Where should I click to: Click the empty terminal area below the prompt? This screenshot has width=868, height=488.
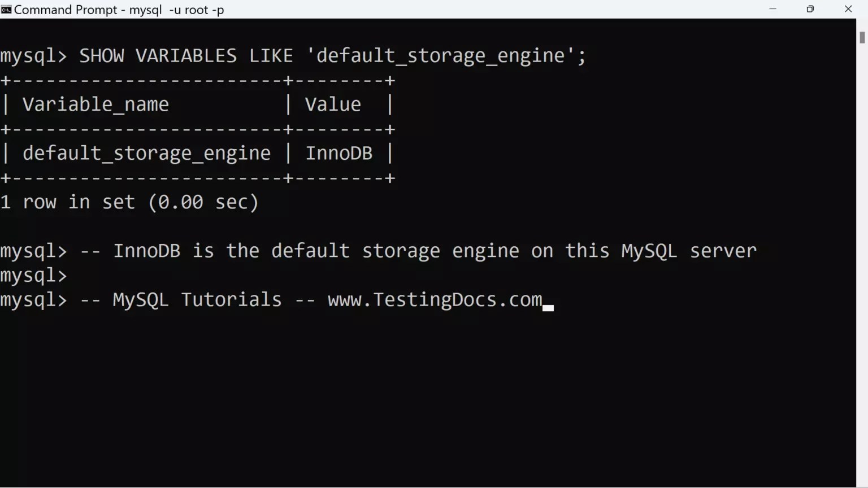click(396, 395)
